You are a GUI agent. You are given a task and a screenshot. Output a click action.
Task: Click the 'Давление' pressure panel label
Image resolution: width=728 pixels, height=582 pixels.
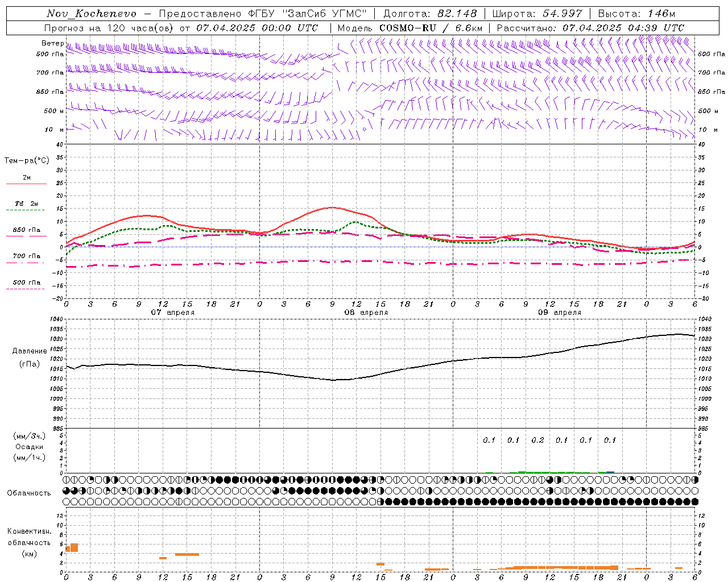point(30,351)
